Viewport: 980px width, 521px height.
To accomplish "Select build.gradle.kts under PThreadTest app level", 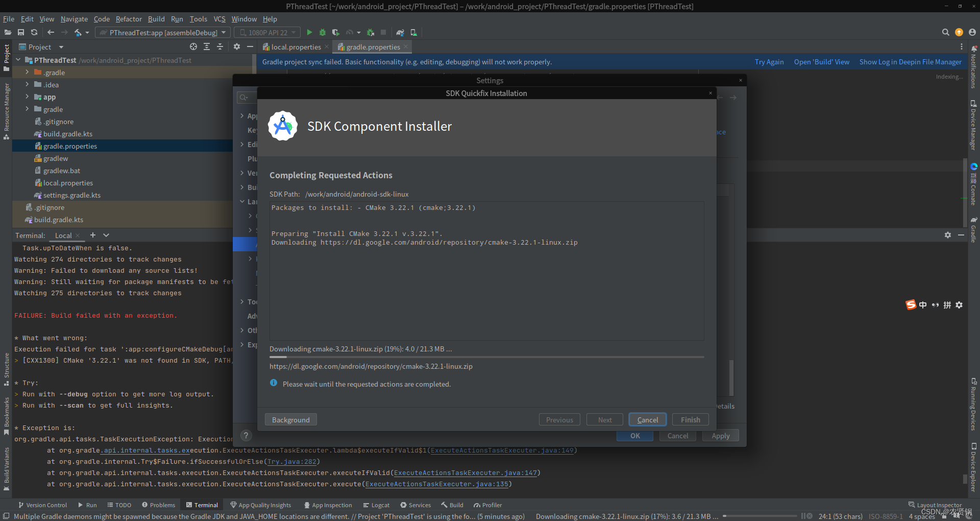I will coord(67,133).
